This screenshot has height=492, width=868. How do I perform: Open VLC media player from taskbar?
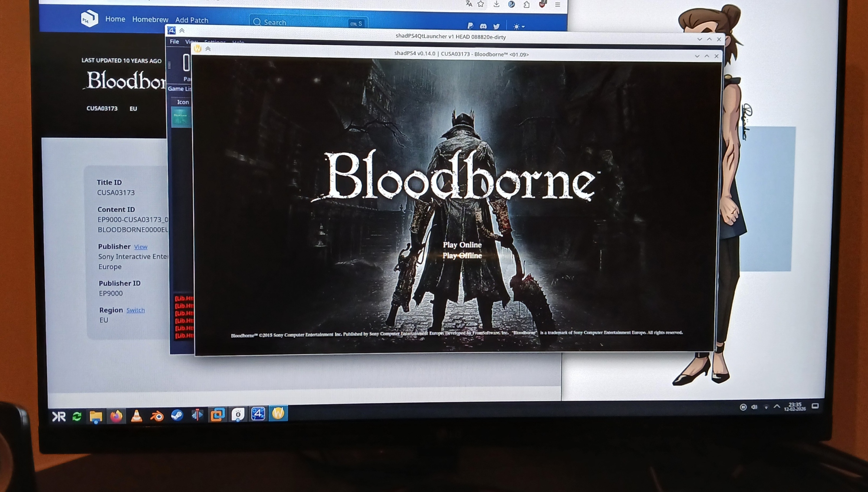137,416
